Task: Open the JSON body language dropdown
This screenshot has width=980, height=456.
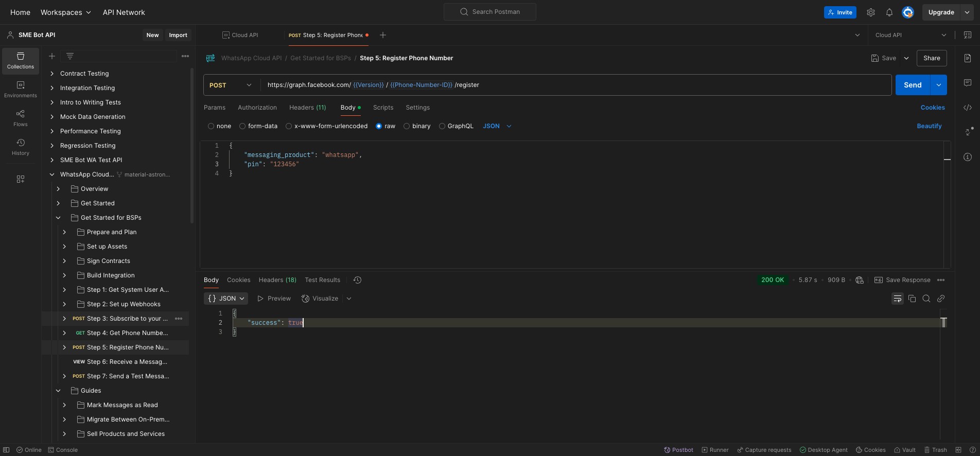Action: (x=497, y=126)
